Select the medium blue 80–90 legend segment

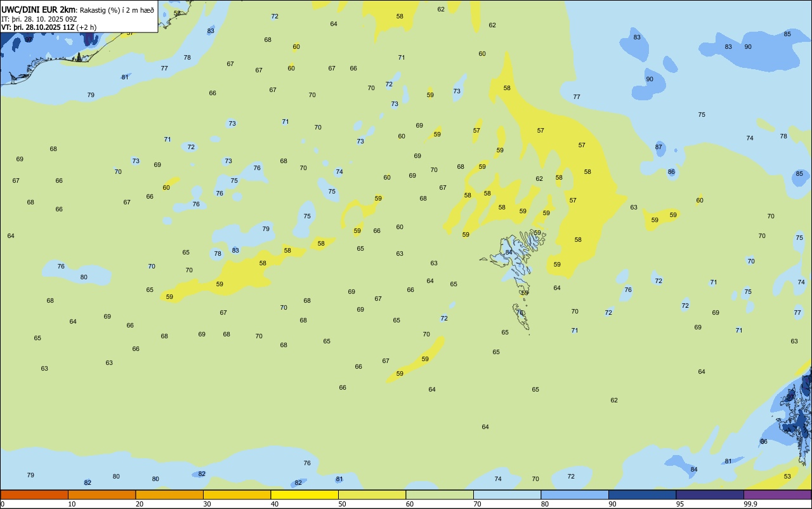tap(575, 494)
